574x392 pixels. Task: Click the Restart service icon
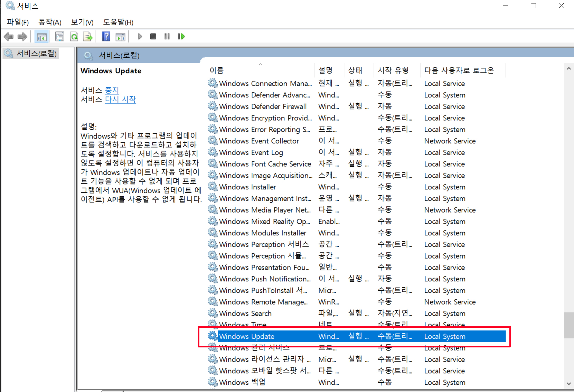click(181, 36)
